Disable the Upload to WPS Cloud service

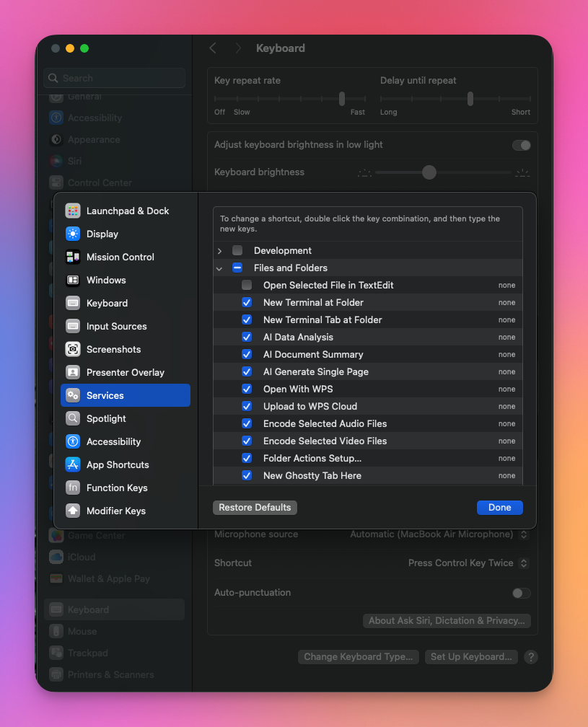tap(247, 406)
